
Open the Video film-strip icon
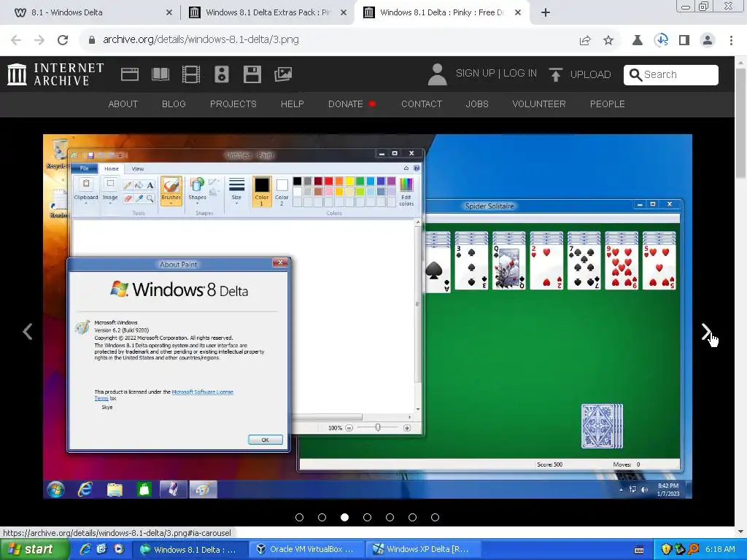pos(191,74)
